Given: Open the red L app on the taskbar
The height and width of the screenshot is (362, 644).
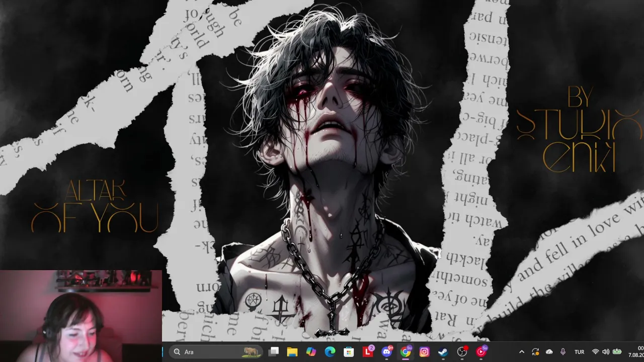Looking at the screenshot, I should coord(368,352).
